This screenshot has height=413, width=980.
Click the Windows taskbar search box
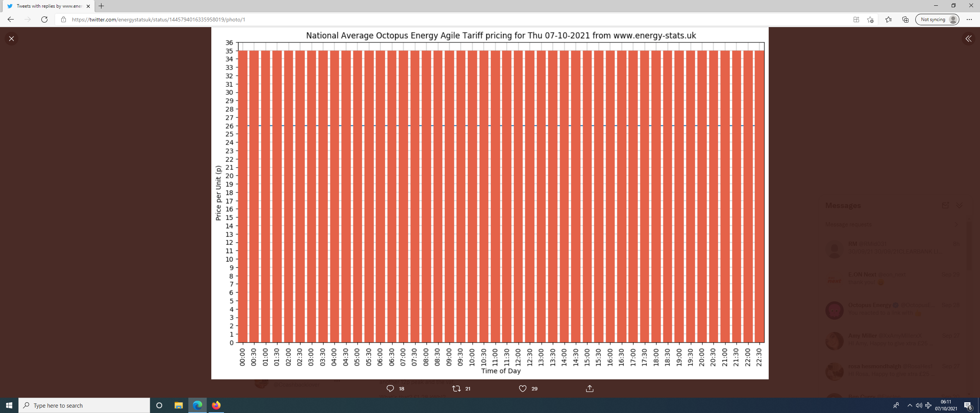point(84,405)
